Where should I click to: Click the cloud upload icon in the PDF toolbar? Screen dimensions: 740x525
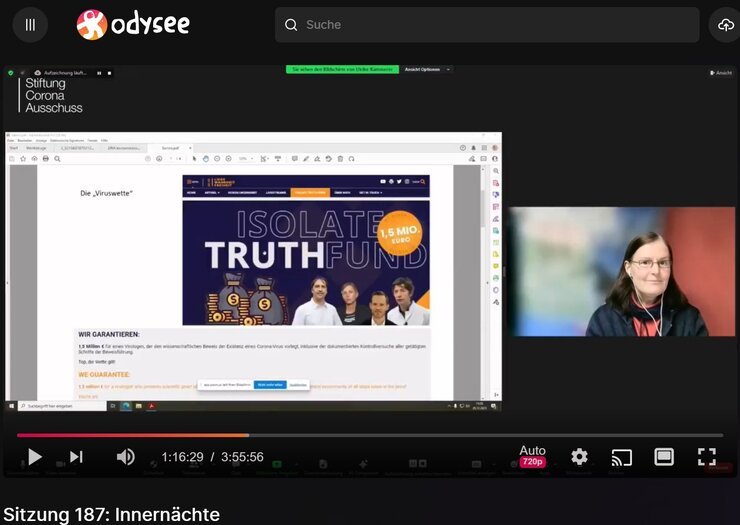pyautogui.click(x=34, y=159)
